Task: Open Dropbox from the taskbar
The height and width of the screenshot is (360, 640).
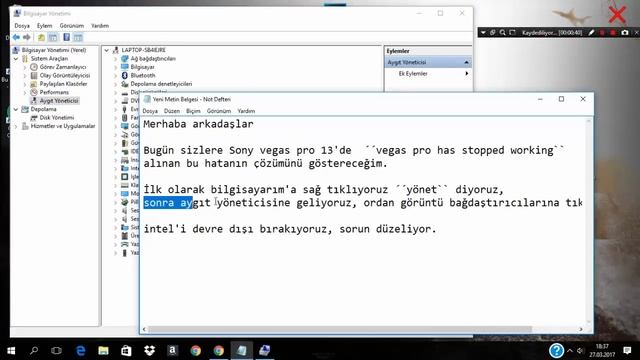Action: (149, 351)
